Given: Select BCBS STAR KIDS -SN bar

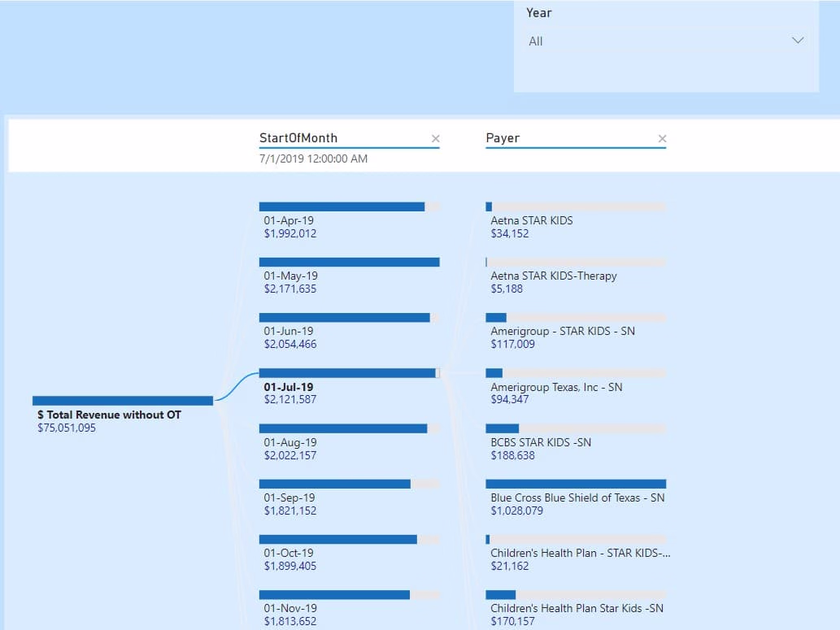Looking at the screenshot, I should pyautogui.click(x=576, y=428).
